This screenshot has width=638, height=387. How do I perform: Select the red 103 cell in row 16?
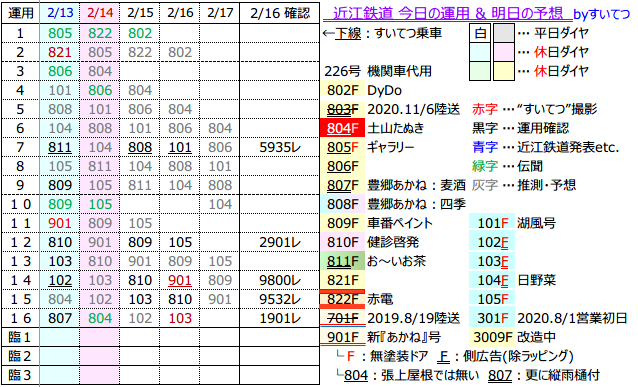pyautogui.click(x=180, y=318)
